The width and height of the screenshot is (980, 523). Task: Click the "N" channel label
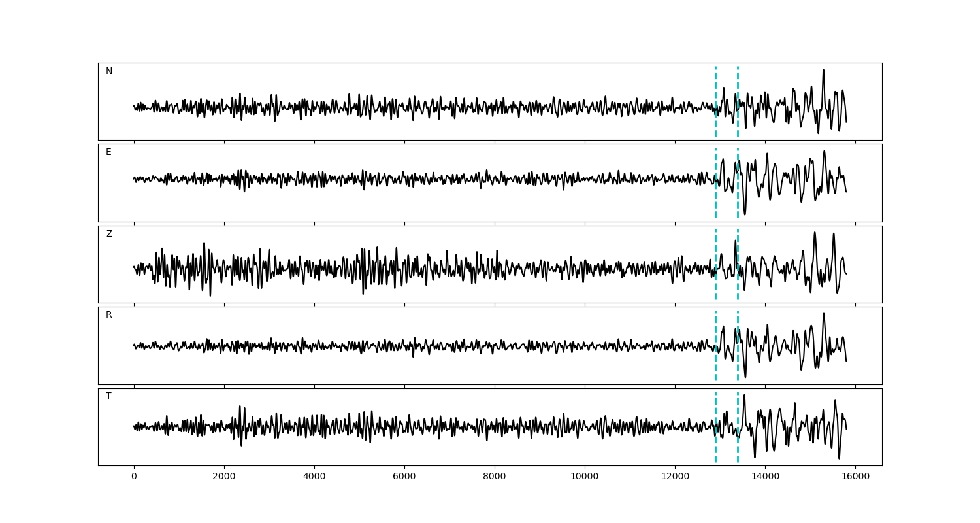(x=109, y=71)
